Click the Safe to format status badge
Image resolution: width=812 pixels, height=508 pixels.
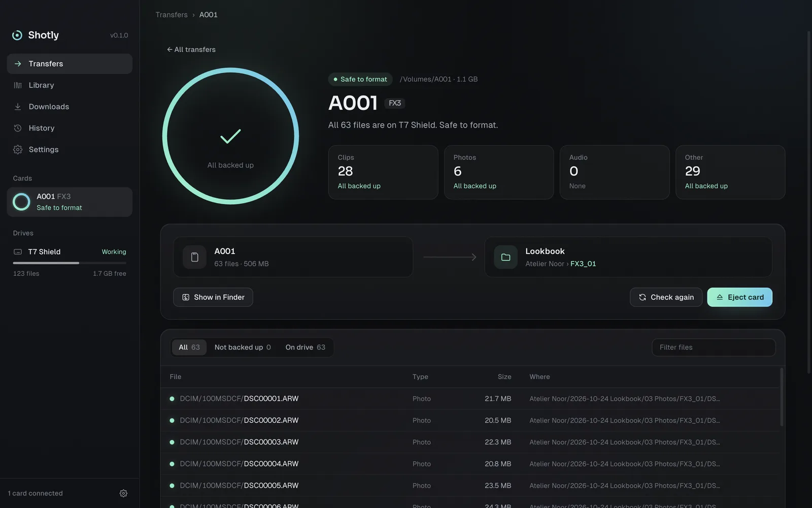click(360, 79)
